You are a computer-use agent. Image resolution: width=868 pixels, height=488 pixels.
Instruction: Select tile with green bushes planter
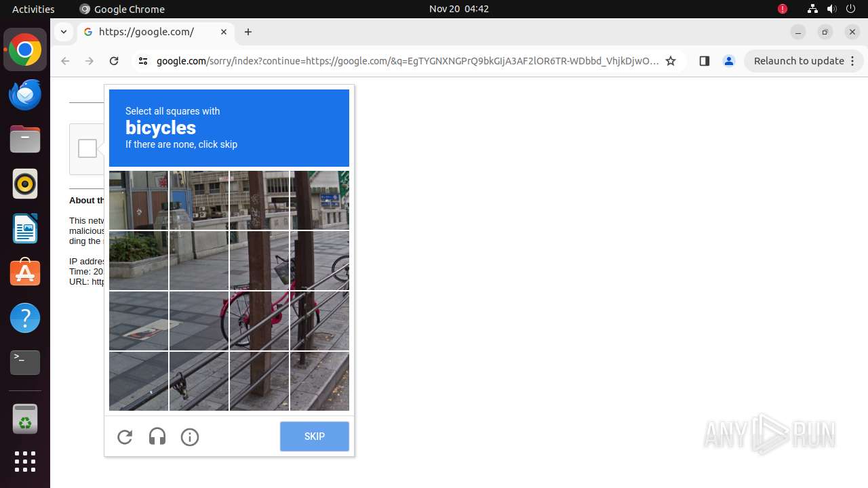tap(138, 260)
